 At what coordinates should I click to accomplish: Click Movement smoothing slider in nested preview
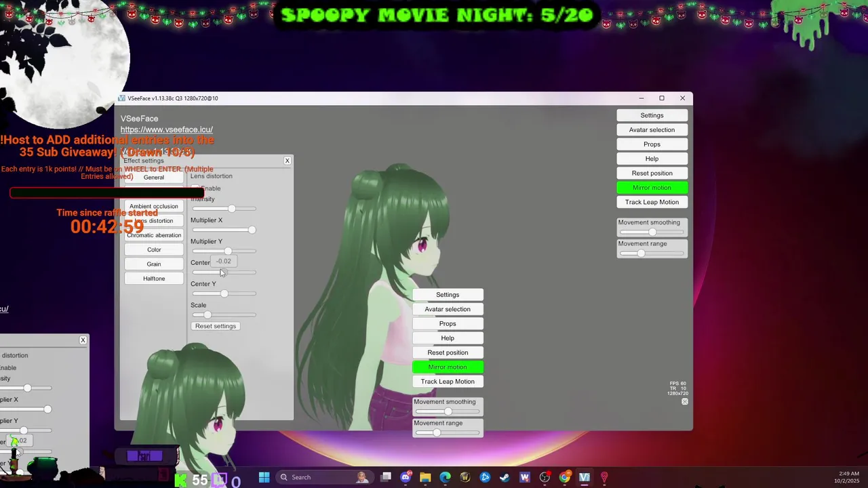click(448, 411)
